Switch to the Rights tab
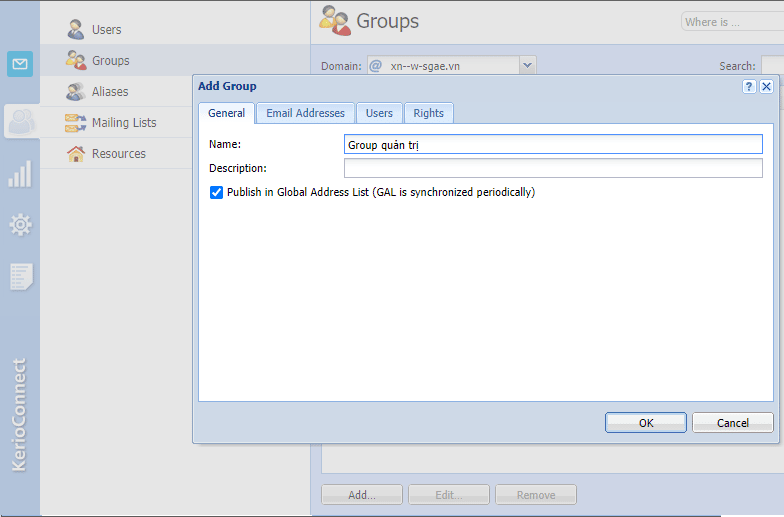Image resolution: width=784 pixels, height=517 pixels. [x=428, y=113]
